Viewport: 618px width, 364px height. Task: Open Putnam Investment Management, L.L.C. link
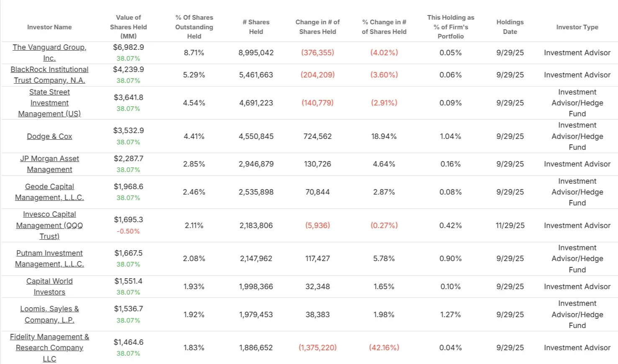click(x=49, y=259)
